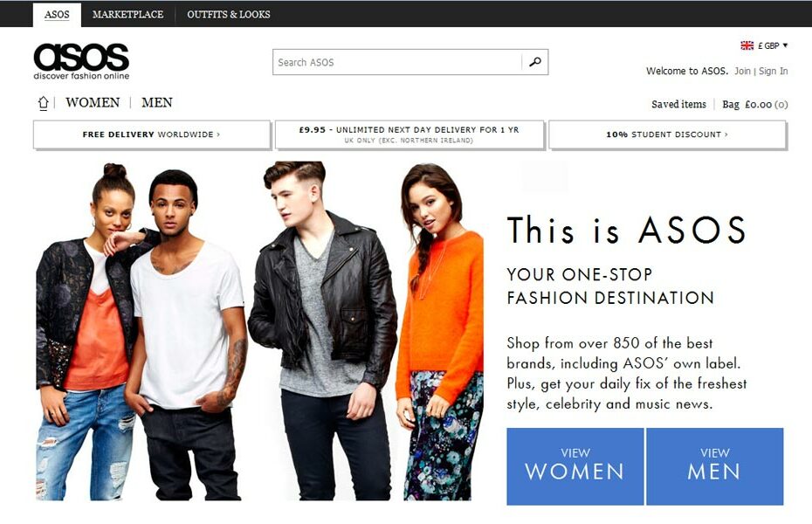
Task: Click the blue View Men button
Action: point(714,466)
